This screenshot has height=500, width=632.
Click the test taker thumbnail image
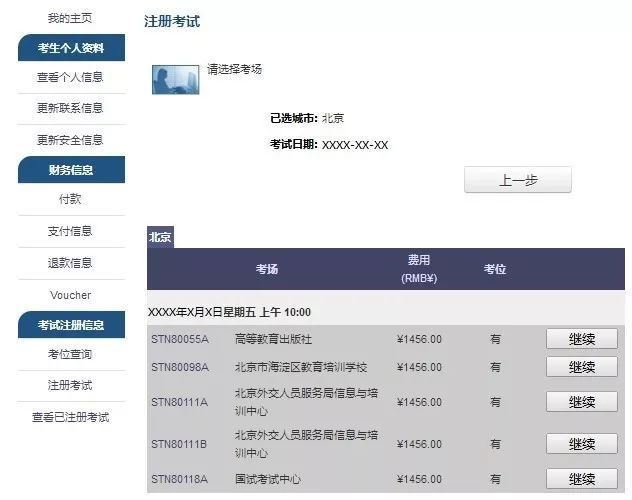tap(176, 80)
